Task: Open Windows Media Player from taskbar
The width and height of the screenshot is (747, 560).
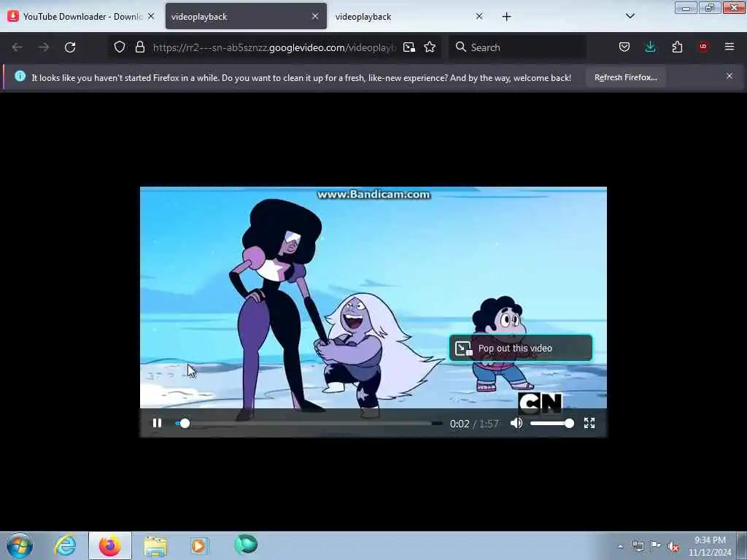Action: [198, 545]
